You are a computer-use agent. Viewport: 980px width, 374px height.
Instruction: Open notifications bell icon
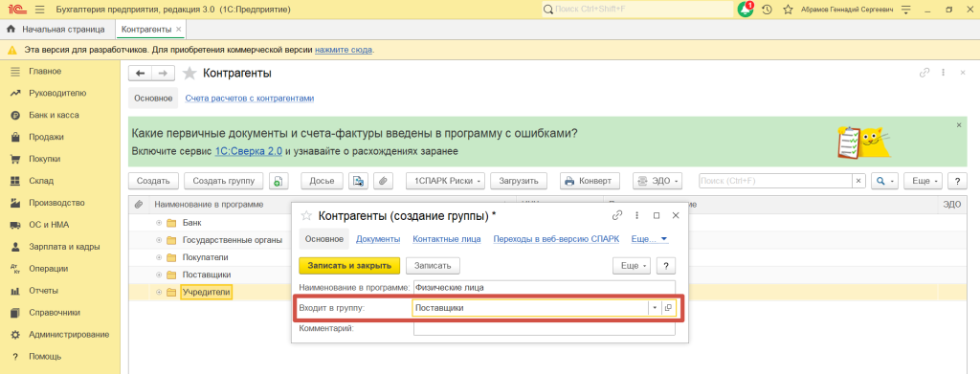(745, 10)
